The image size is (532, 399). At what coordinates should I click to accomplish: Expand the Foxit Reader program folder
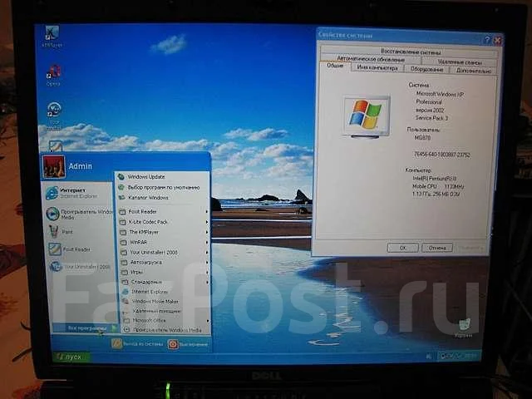coord(164,211)
